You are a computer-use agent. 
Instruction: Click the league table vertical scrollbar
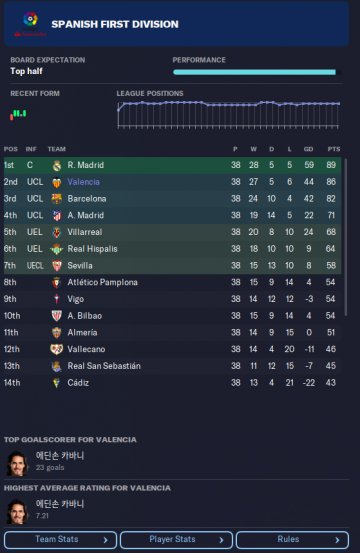pos(345,237)
